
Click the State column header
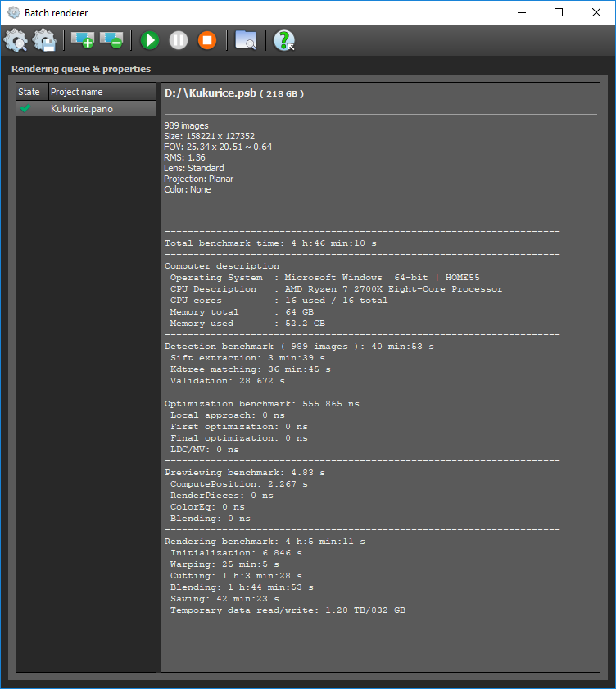[29, 92]
